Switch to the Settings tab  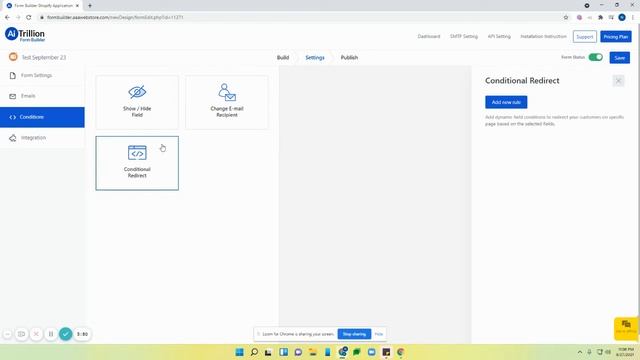[x=315, y=58]
